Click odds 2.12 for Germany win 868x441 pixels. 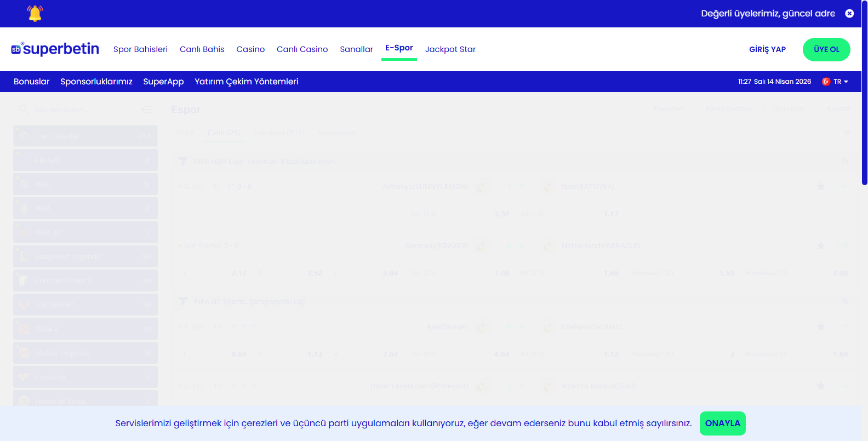(x=239, y=273)
